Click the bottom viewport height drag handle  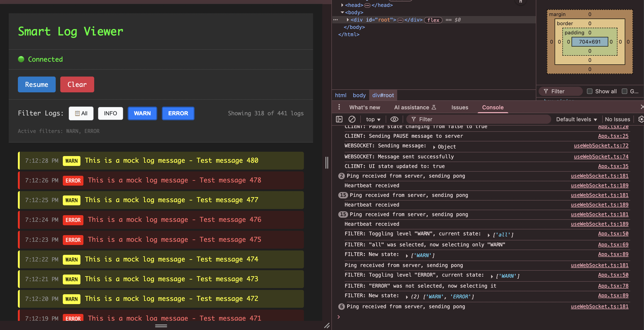click(161, 326)
